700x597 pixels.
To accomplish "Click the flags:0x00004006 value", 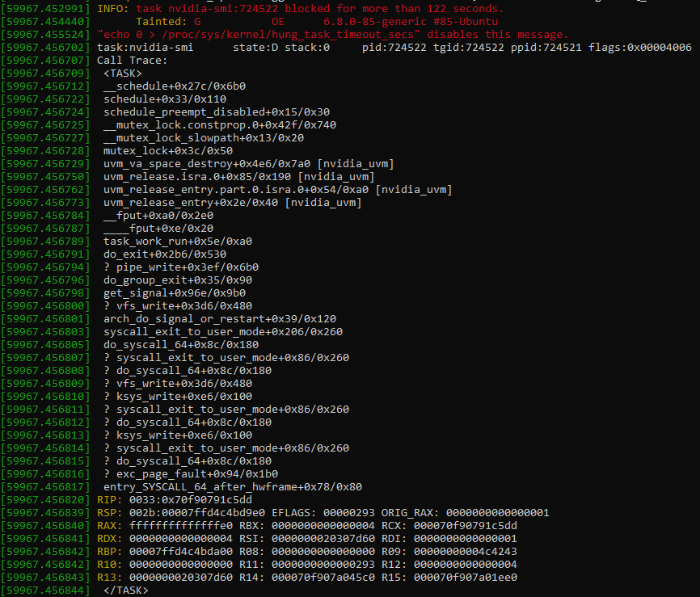I will (639, 48).
